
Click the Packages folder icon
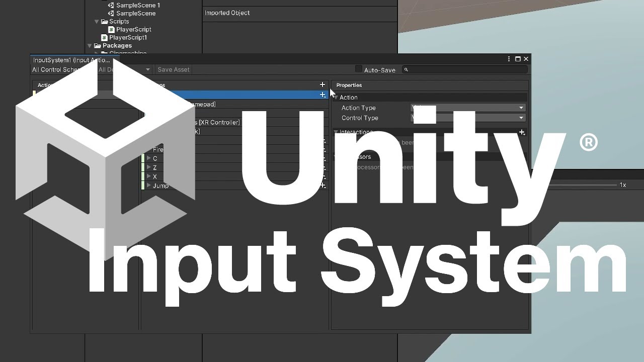[x=97, y=45]
